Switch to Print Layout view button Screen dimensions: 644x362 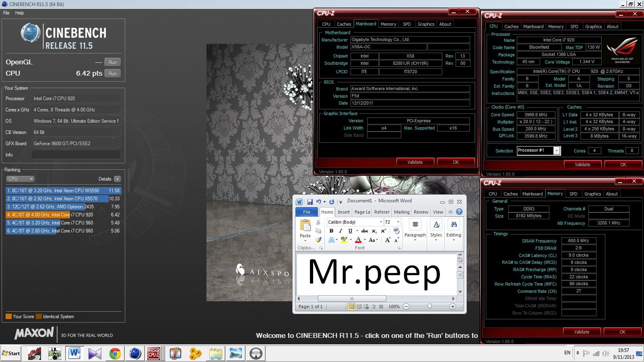click(352, 306)
